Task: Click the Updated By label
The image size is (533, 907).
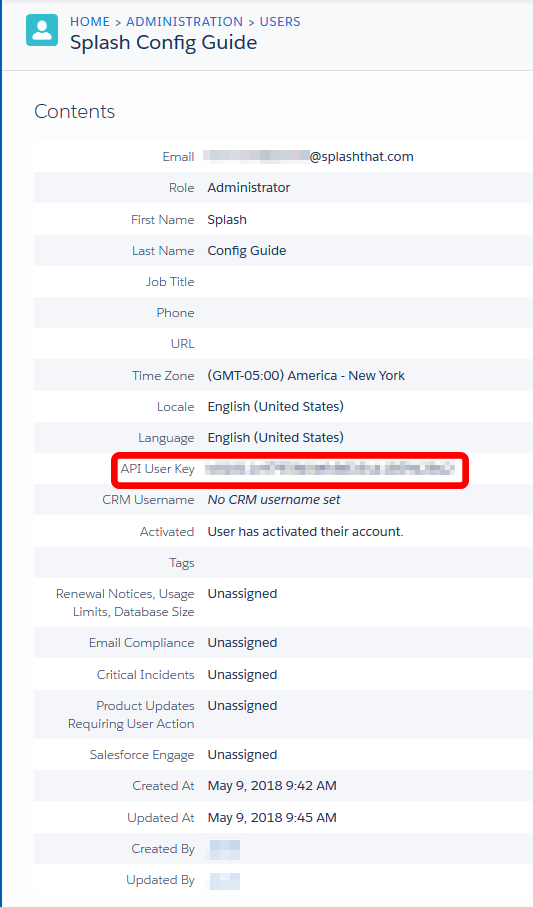Action: click(160, 880)
